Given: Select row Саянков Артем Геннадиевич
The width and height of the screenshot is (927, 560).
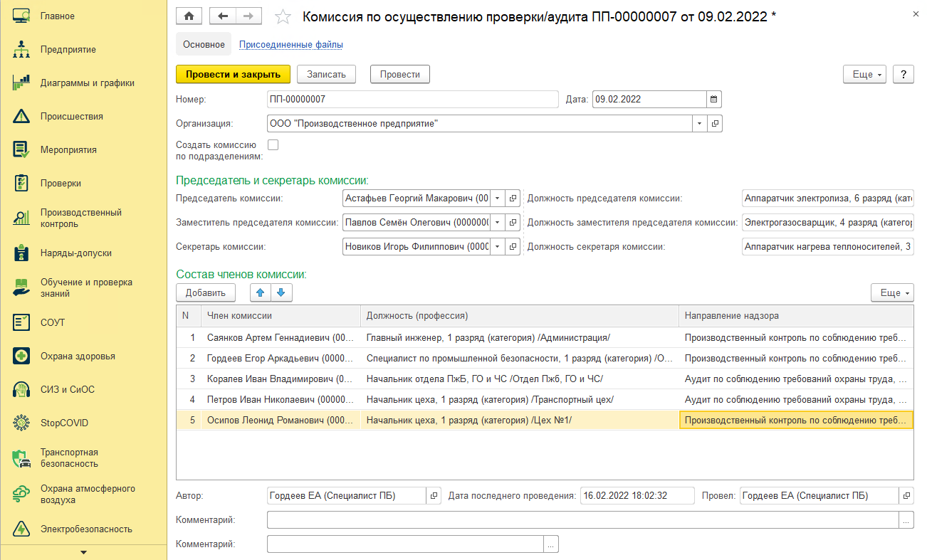Looking at the screenshot, I should click(x=545, y=337).
